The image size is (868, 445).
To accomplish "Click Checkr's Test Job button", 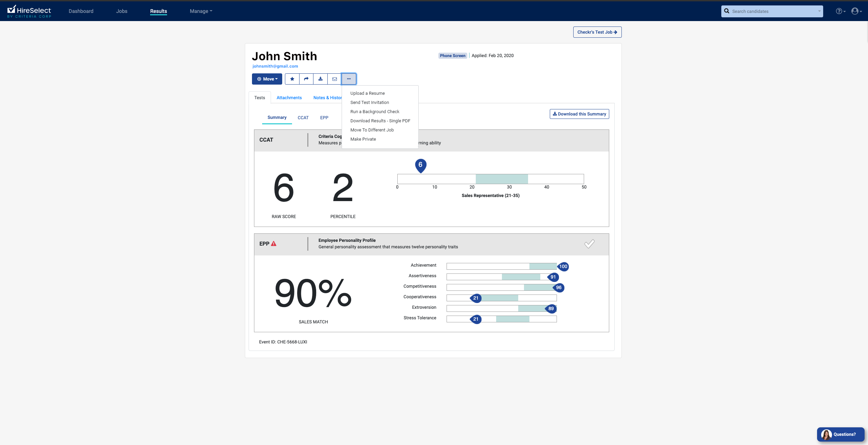I will [x=597, y=32].
